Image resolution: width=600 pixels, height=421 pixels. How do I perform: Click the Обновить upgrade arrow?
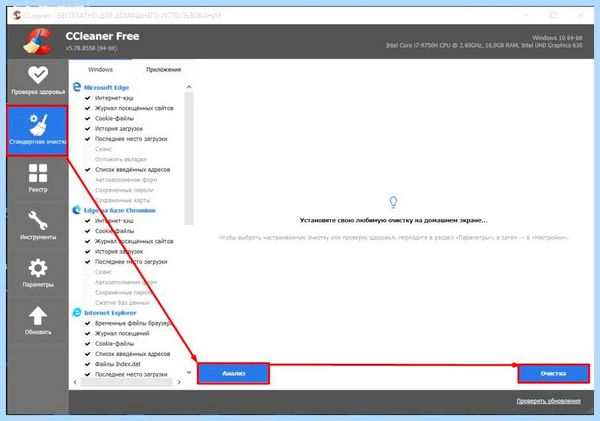(38, 320)
